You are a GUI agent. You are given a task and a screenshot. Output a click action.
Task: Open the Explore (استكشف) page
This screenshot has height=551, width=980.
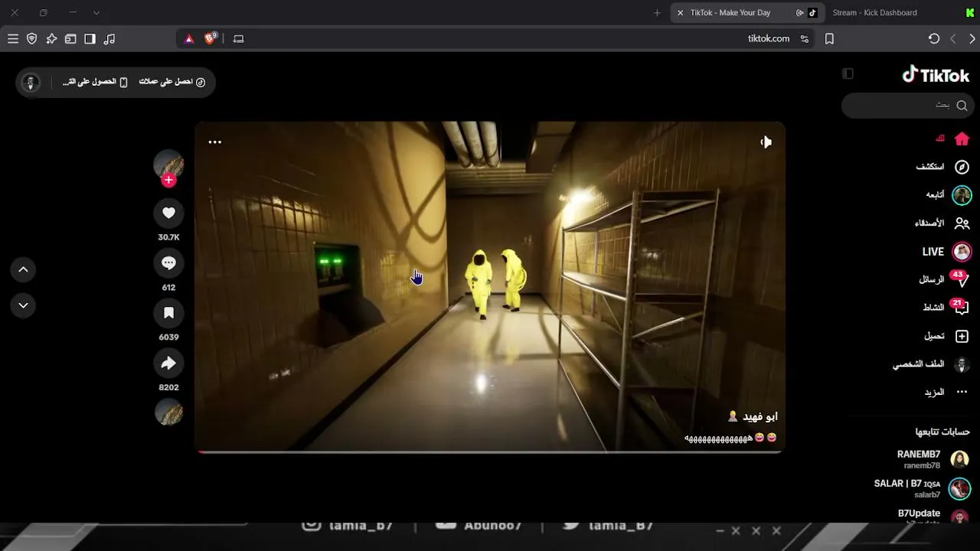(x=942, y=167)
